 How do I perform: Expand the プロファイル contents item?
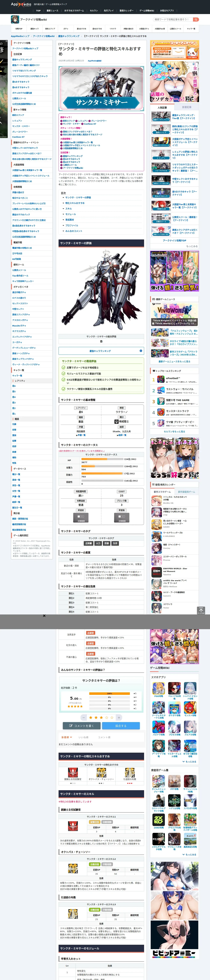click(x=72, y=225)
